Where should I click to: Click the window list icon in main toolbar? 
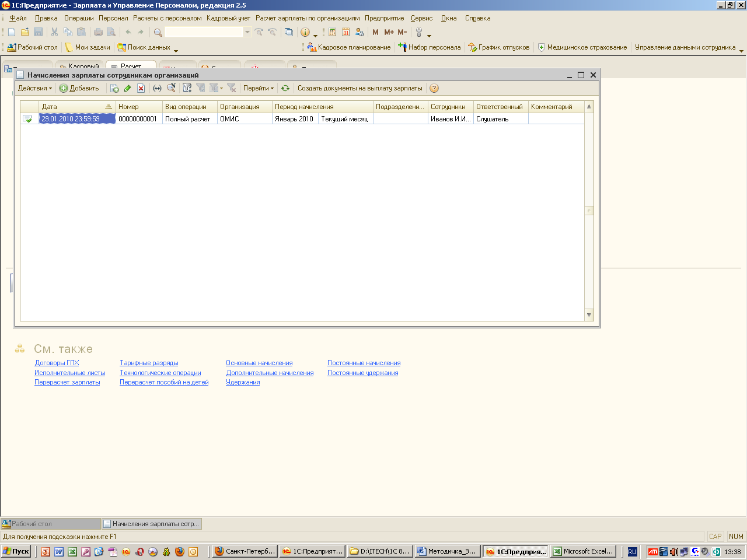(288, 32)
